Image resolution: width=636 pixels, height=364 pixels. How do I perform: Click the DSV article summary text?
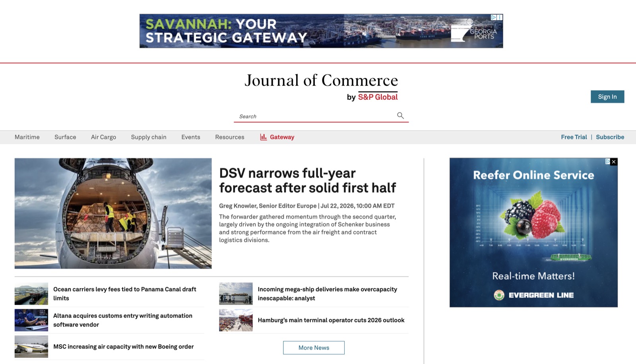308,228
